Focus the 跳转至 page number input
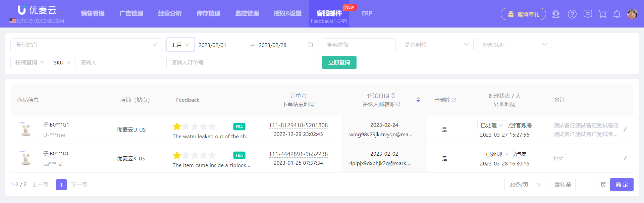 coord(586,185)
